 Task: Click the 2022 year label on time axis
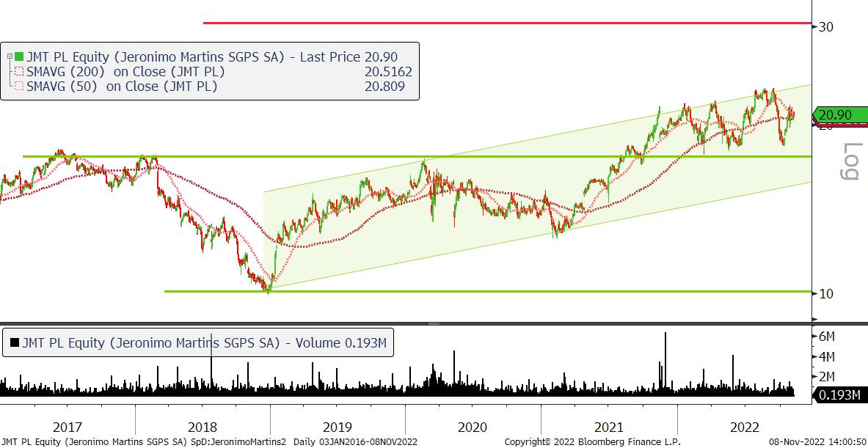745,427
